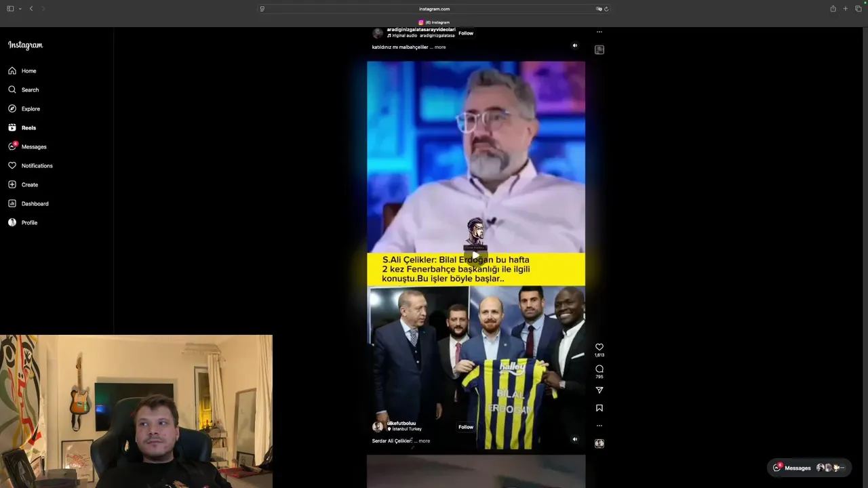Viewport: 868px width, 488px height.
Task: Like the Serdar Ali Çelikler reel
Action: point(599,347)
